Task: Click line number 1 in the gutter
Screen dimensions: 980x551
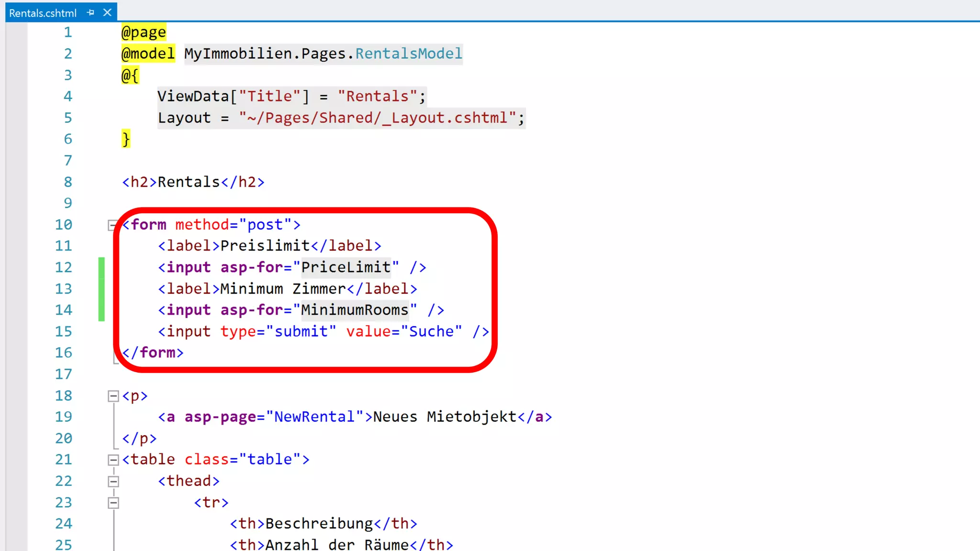Action: tap(68, 33)
